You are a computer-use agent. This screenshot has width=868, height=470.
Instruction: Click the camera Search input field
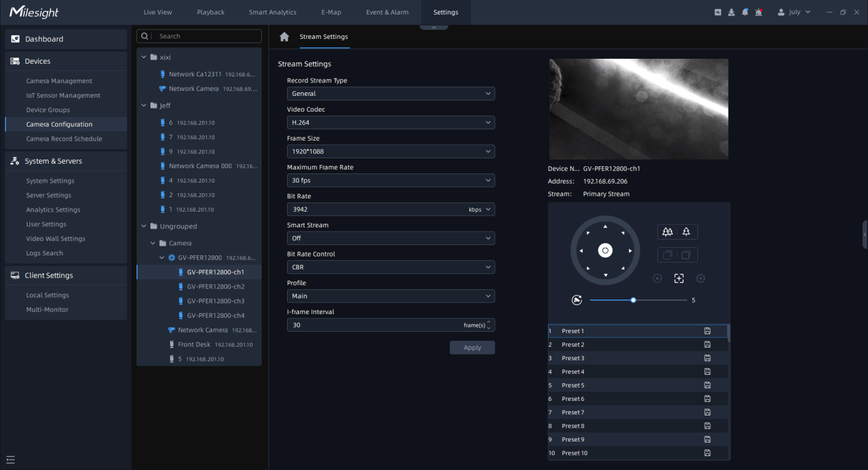(206, 36)
